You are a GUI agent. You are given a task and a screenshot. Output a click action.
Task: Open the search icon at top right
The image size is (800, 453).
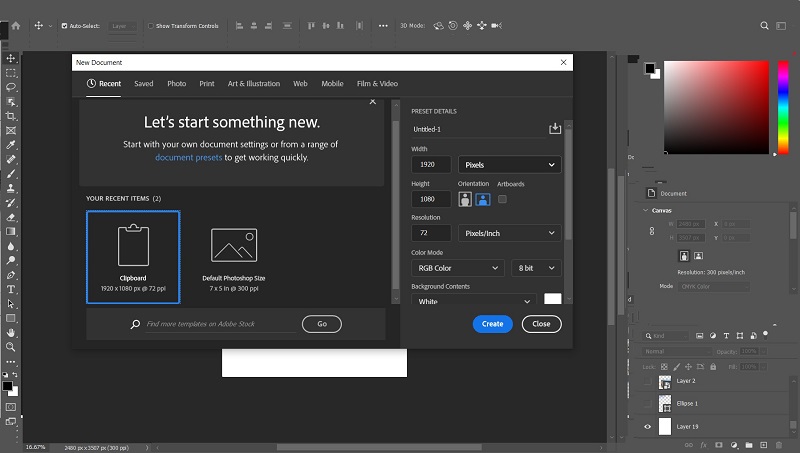point(764,26)
